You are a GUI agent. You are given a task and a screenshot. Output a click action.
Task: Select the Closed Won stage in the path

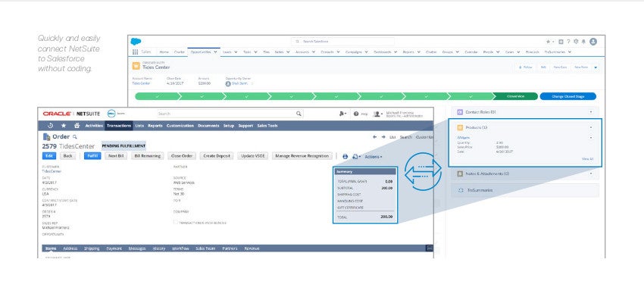(515, 96)
